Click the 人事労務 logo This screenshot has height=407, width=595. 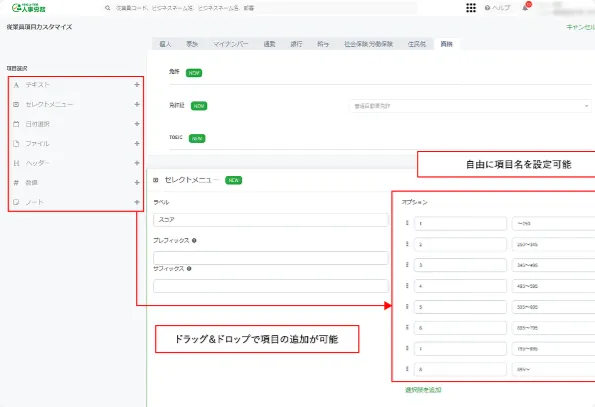[29, 8]
